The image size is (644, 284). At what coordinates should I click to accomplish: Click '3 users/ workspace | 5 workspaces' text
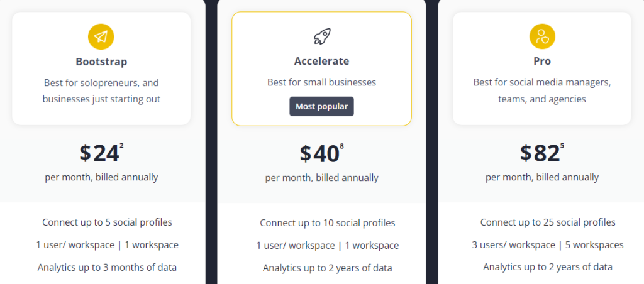(548, 245)
